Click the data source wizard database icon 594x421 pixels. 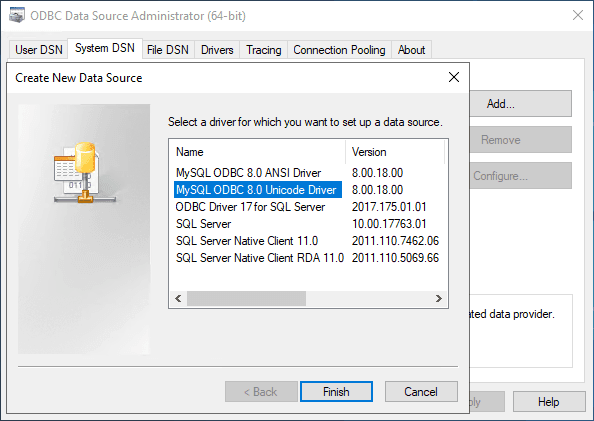tap(84, 173)
